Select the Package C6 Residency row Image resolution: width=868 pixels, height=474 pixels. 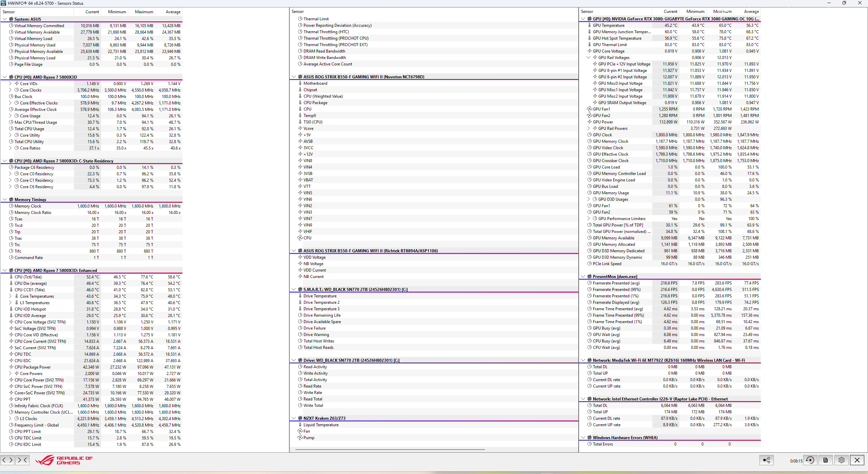[91, 167]
